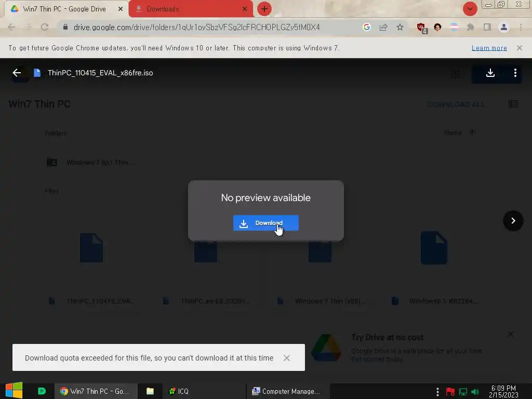532x399 pixels.
Task: Click the address bar URL
Action: [x=197, y=27]
